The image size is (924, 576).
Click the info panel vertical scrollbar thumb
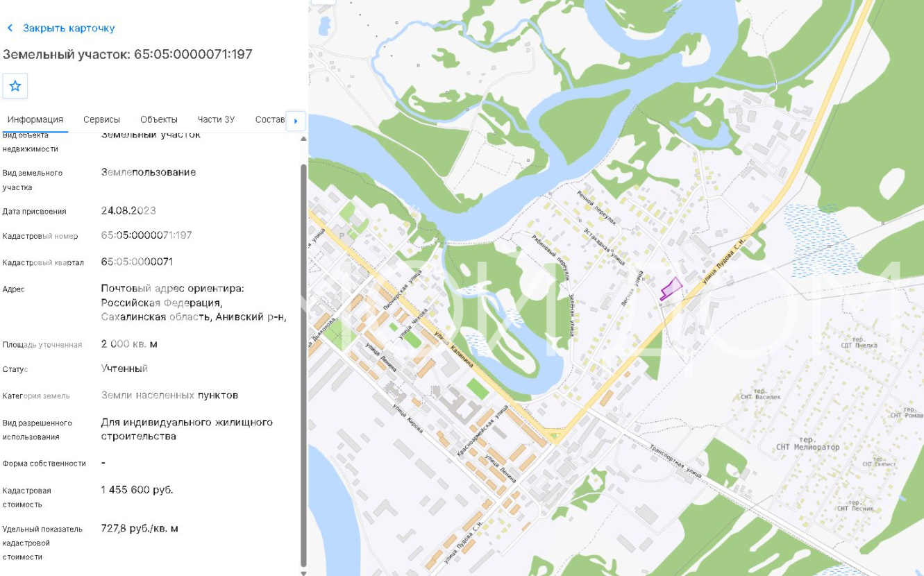coord(303,365)
